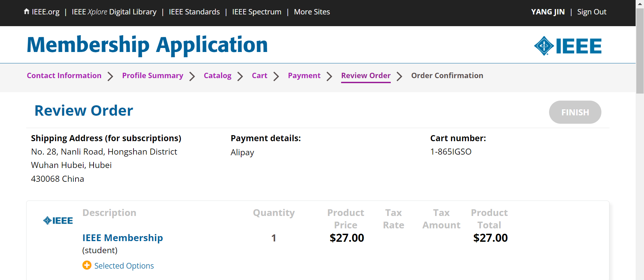Sign Out of the account
The height and width of the screenshot is (280, 644).
click(592, 12)
